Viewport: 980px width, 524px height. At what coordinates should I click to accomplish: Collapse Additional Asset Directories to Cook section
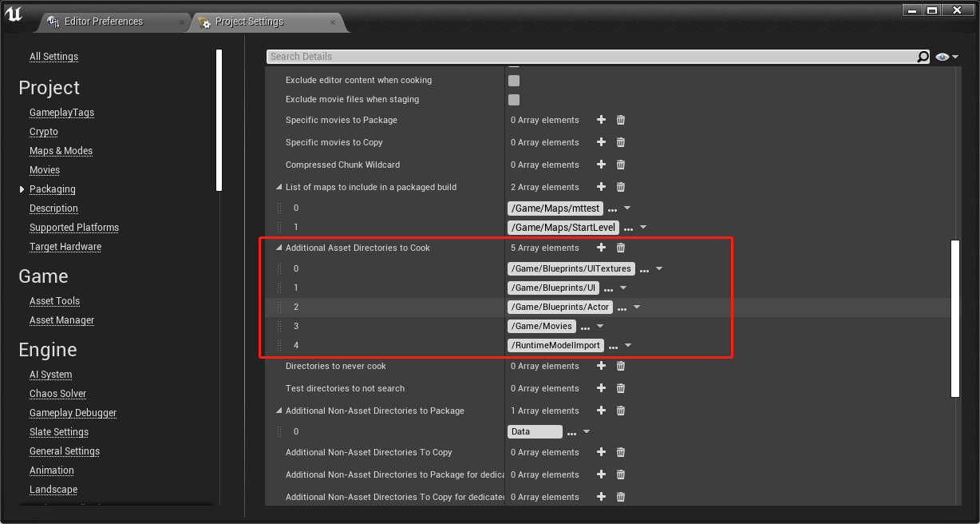tap(279, 248)
